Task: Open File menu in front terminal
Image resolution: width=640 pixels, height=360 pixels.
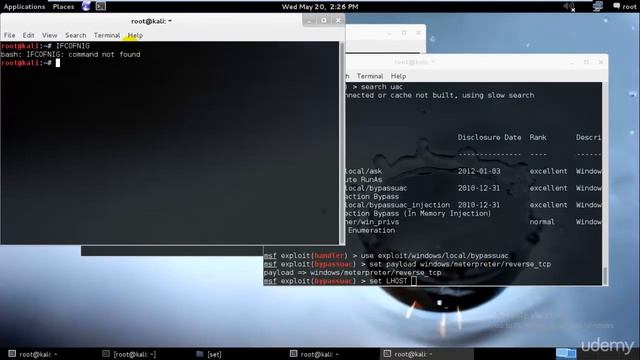Action: coord(9,35)
